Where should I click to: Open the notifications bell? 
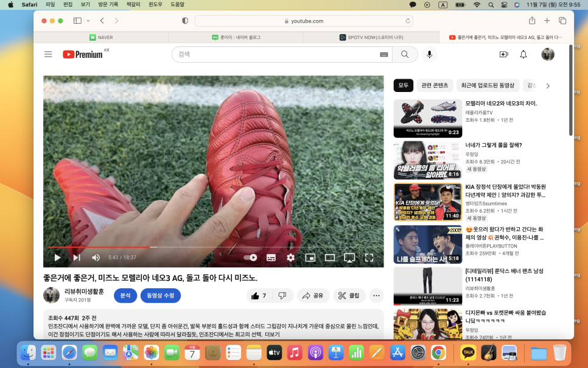click(x=523, y=54)
